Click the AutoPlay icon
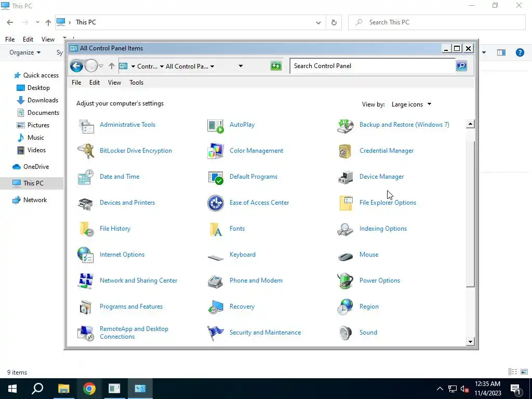The height and width of the screenshot is (399, 532). [216, 126]
